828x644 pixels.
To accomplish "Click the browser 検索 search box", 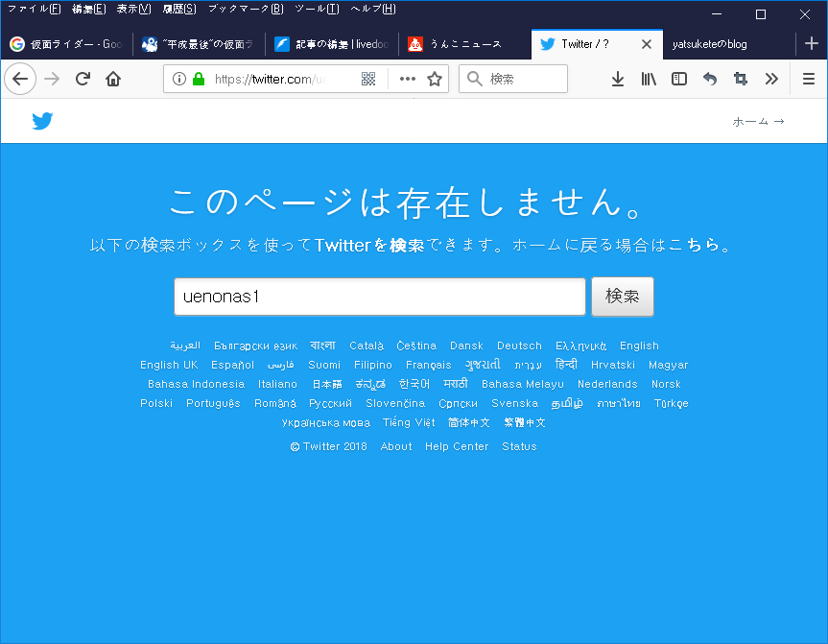I will point(512,79).
